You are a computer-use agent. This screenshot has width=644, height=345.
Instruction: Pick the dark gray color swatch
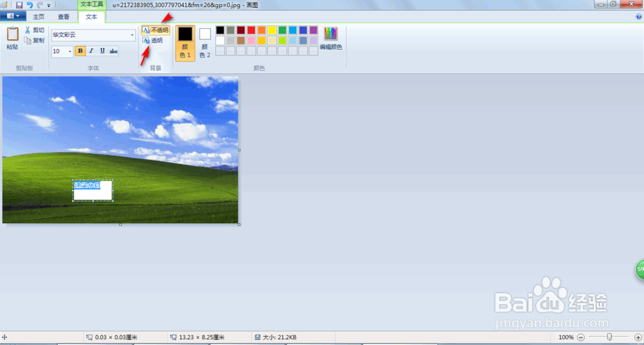231,30
